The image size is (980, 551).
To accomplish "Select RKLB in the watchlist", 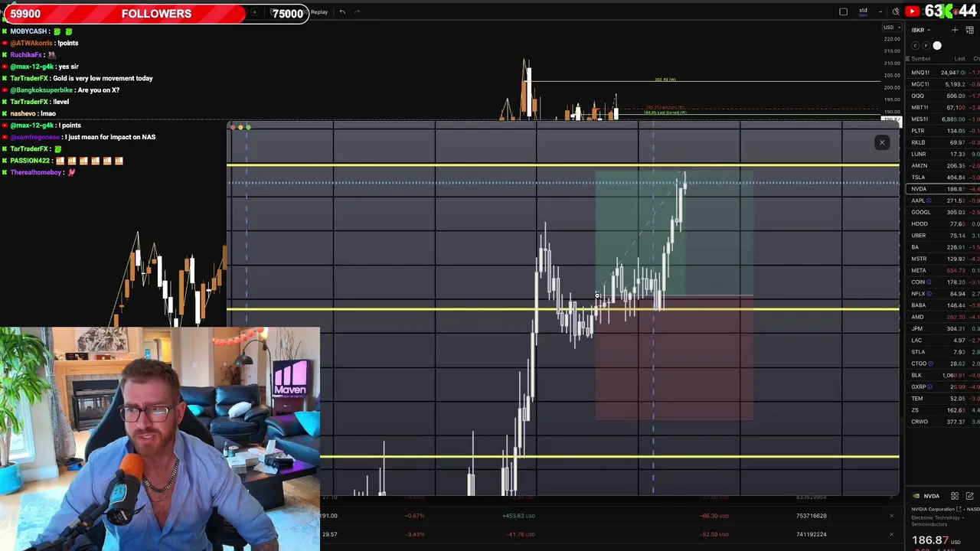I will 943,142.
